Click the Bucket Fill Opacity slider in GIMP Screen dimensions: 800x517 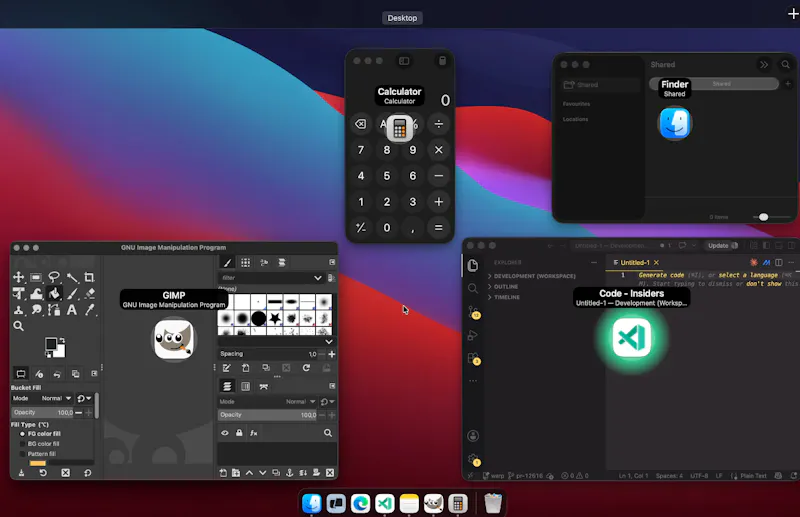[x=43, y=412]
